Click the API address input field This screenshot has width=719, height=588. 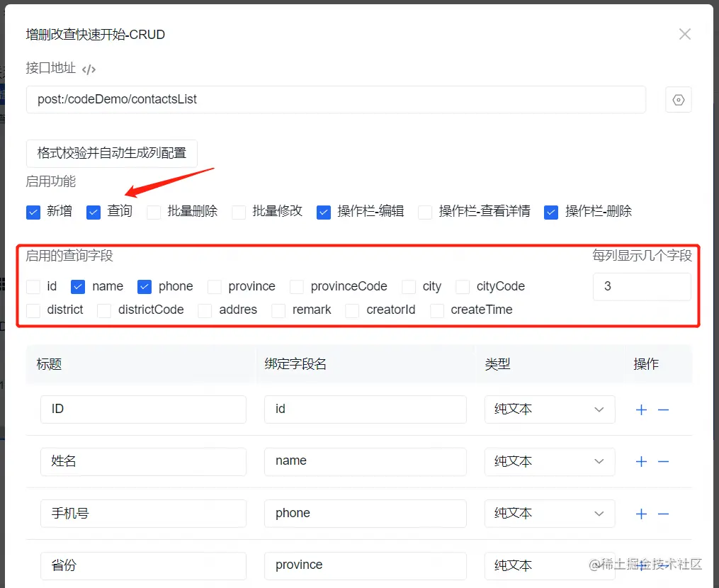coord(336,99)
